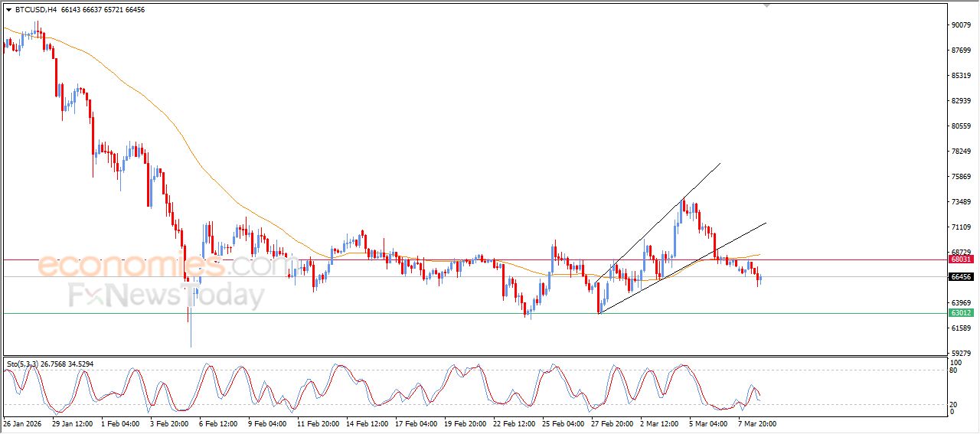
Task: Click the green 63012 price tag
Action: tap(961, 313)
